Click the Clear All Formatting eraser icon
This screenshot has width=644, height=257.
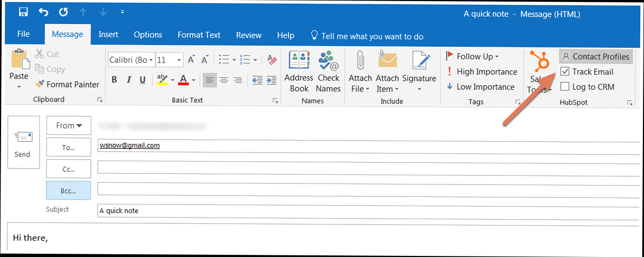coord(272,60)
